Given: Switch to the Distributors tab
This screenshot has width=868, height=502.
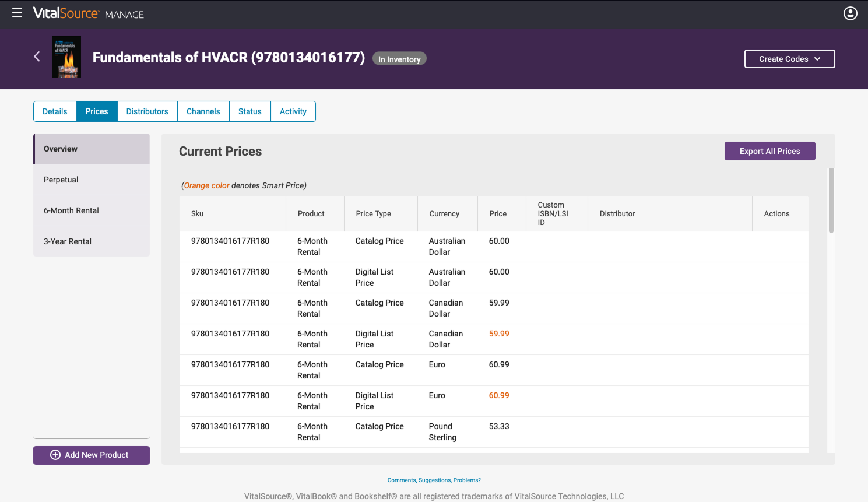Looking at the screenshot, I should pos(147,111).
